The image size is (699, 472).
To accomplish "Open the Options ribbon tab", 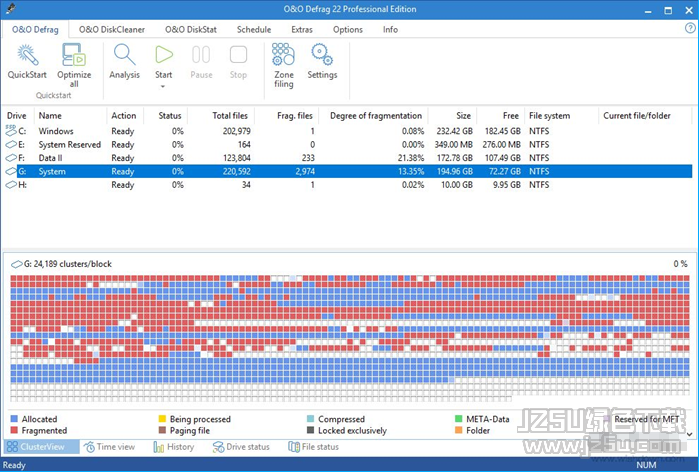I will [x=348, y=29].
